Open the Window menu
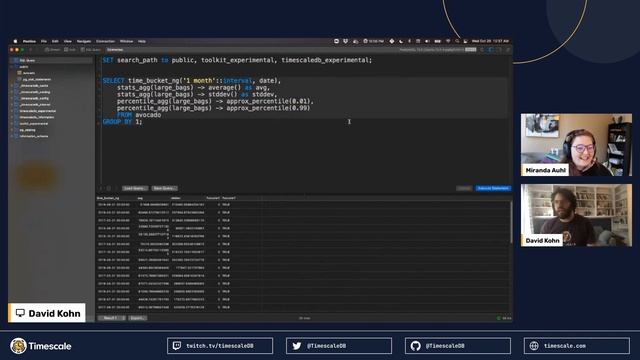640x360 pixels. point(126,41)
